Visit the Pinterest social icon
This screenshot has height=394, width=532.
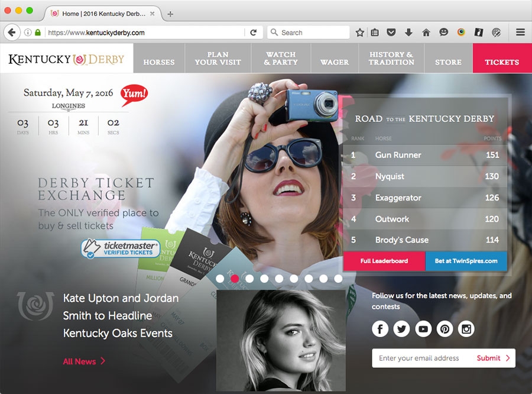(445, 329)
